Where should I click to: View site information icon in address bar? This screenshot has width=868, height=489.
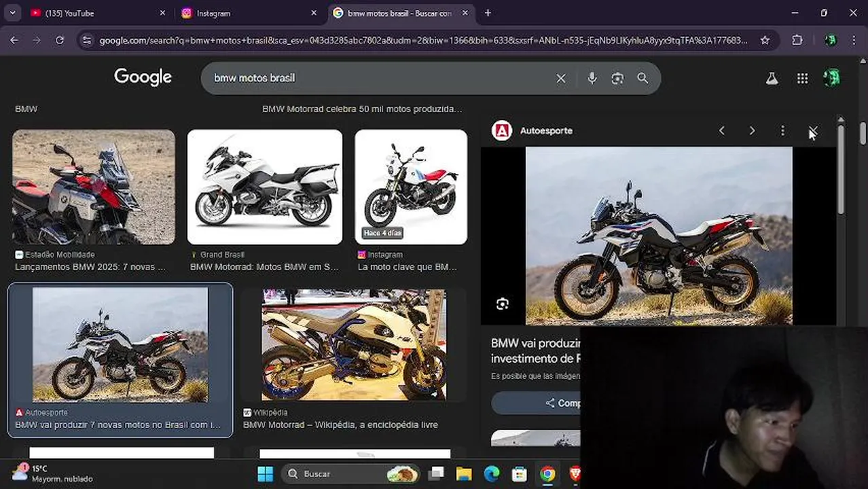click(x=86, y=40)
